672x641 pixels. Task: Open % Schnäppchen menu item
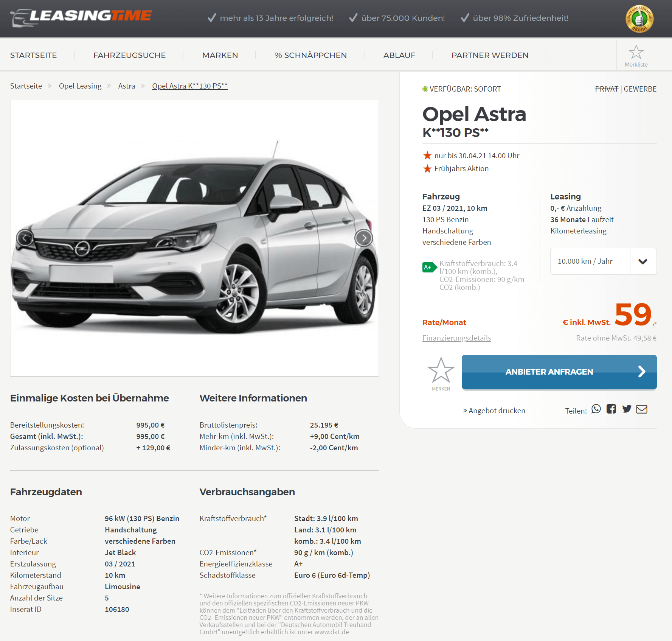tap(310, 55)
